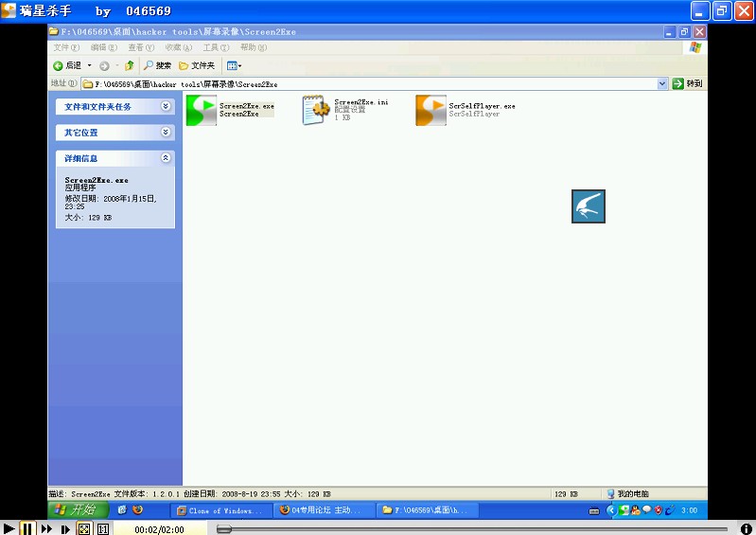Click the red shield tray icon

tap(659, 510)
